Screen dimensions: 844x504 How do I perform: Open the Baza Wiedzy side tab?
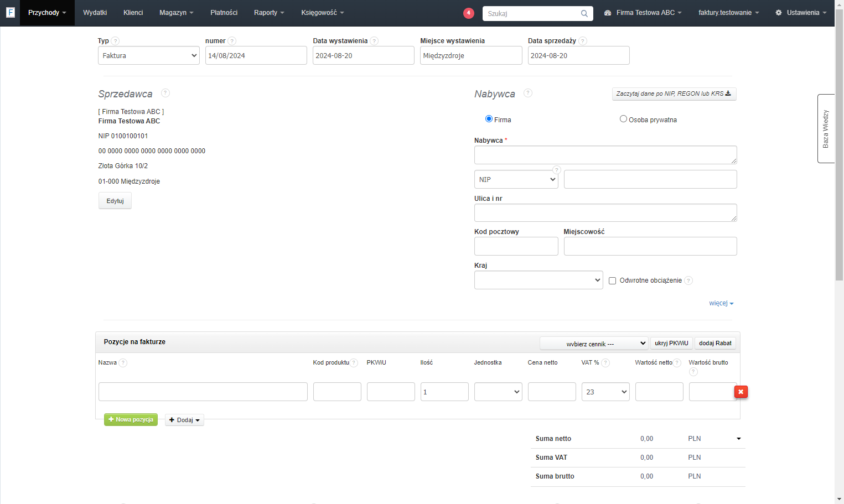pyautogui.click(x=826, y=128)
